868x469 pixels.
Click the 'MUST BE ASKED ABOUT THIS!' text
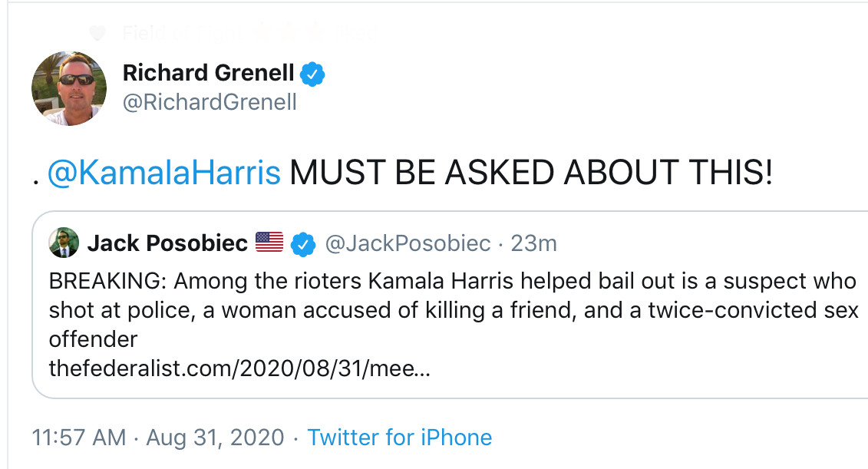coord(530,173)
